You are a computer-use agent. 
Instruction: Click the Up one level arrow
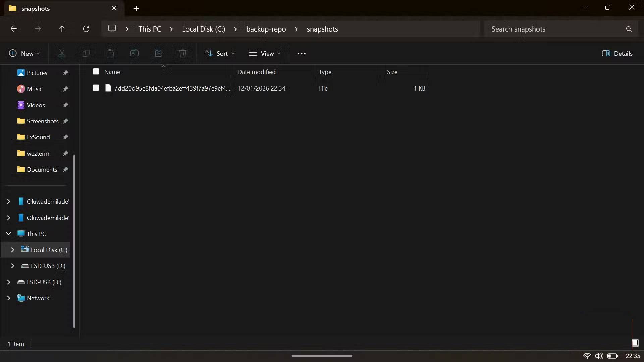pos(62,29)
